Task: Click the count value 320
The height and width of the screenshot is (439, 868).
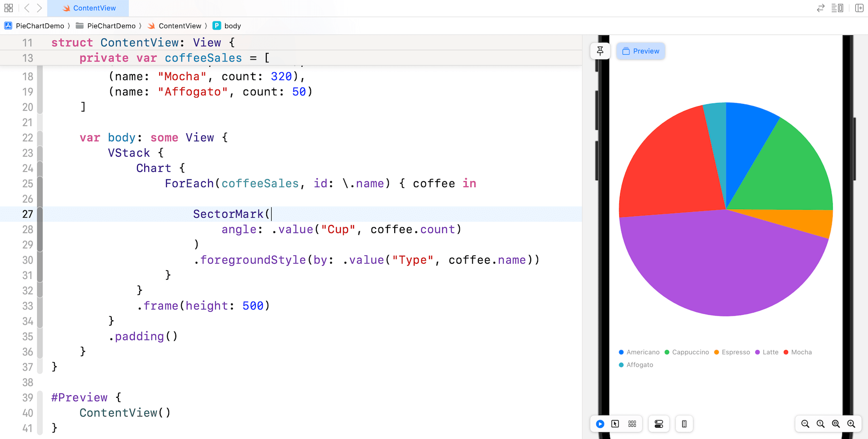Action: pyautogui.click(x=282, y=77)
